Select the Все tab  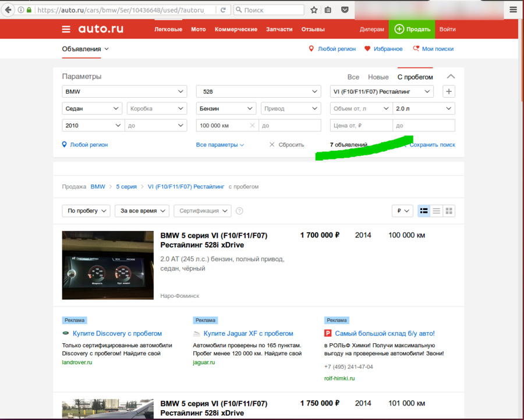pos(353,77)
